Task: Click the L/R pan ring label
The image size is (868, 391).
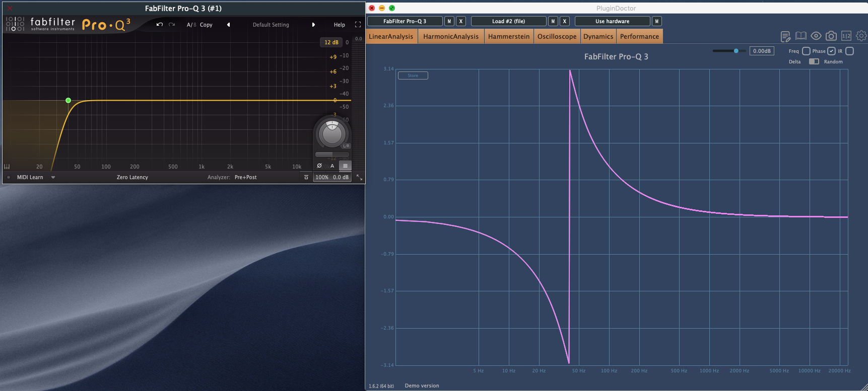Action: [x=346, y=146]
